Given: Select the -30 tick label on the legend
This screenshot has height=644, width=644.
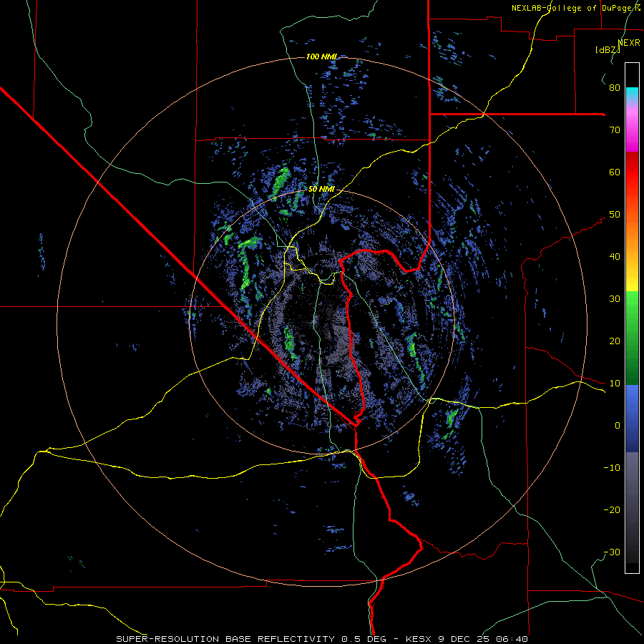Looking at the screenshot, I should (x=612, y=552).
